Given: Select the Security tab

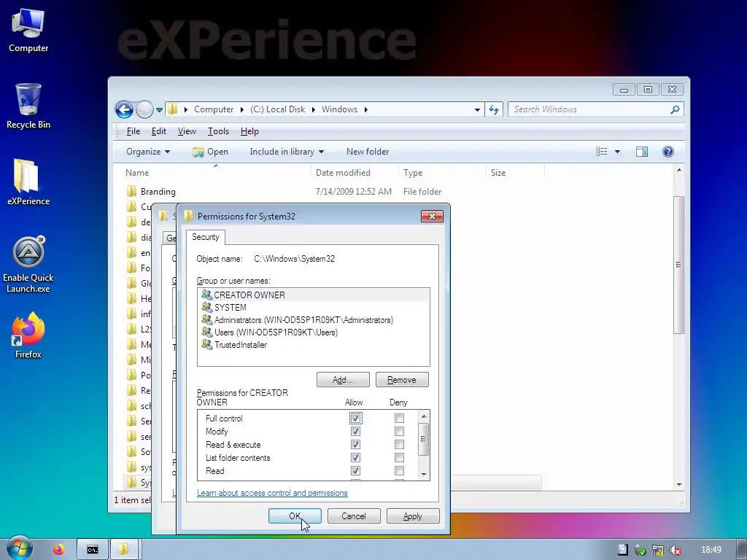Looking at the screenshot, I should tap(206, 237).
